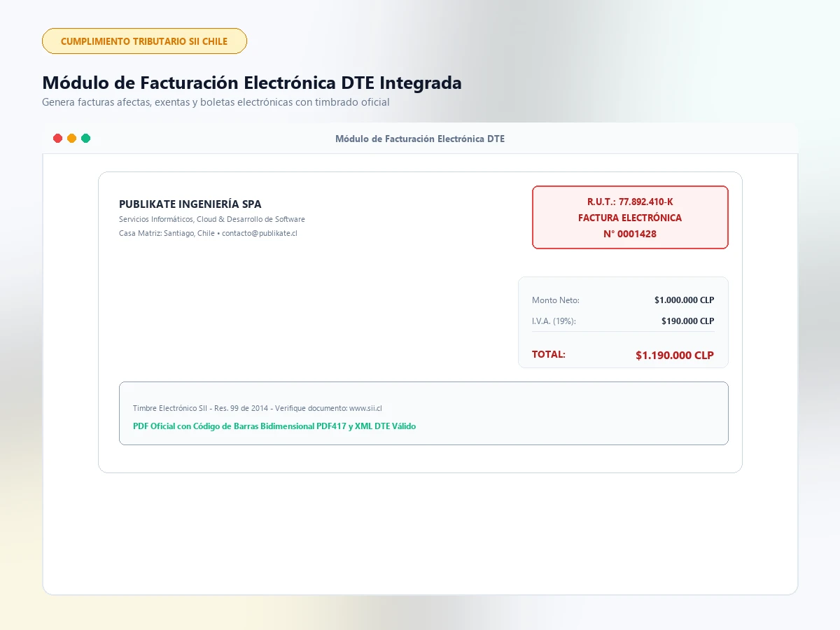Click the red close window dot
The width and height of the screenshot is (840, 630).
coord(58,139)
